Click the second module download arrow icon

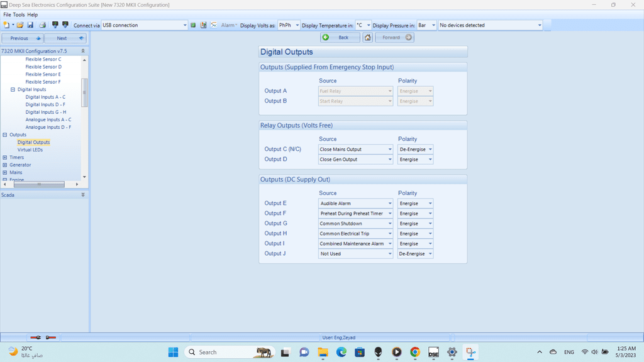pyautogui.click(x=65, y=25)
